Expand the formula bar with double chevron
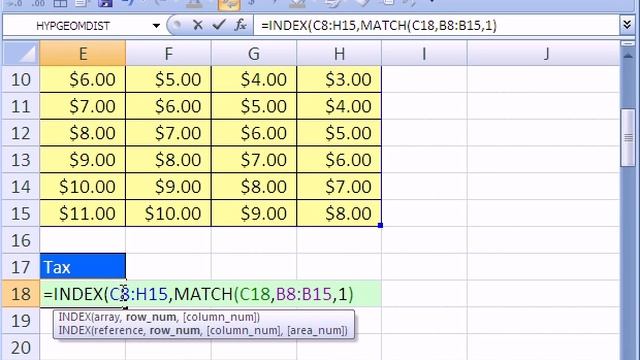This screenshot has width=640, height=360. (627, 25)
